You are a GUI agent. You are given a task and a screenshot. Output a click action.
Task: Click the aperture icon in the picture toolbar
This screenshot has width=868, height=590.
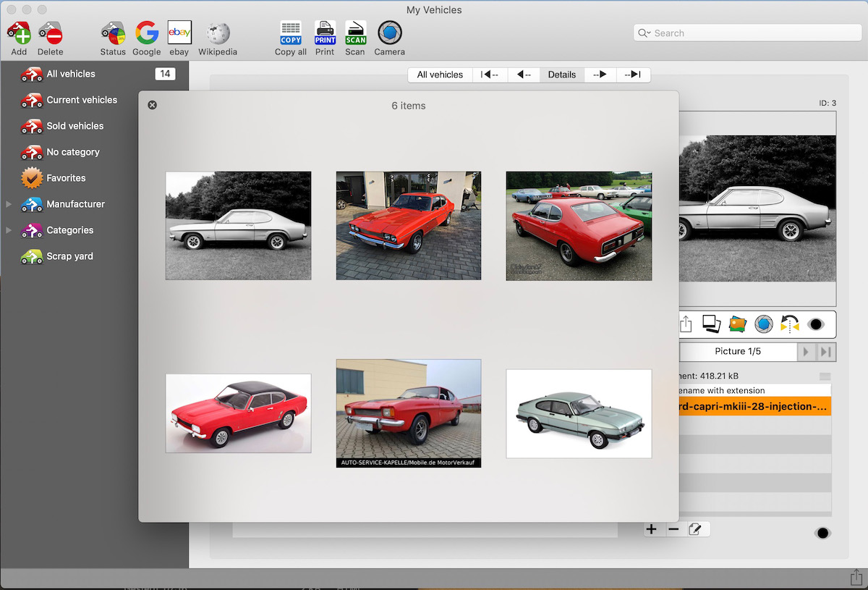[x=763, y=324]
